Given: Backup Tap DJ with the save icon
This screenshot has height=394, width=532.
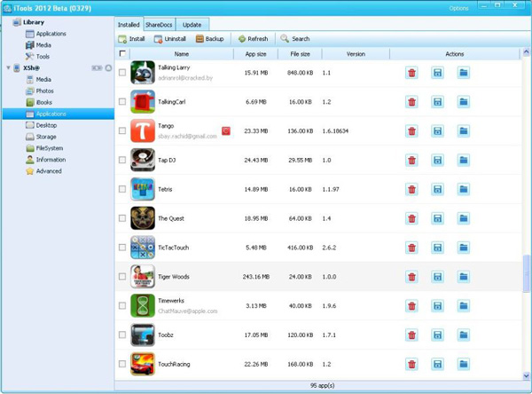Looking at the screenshot, I should 437,161.
